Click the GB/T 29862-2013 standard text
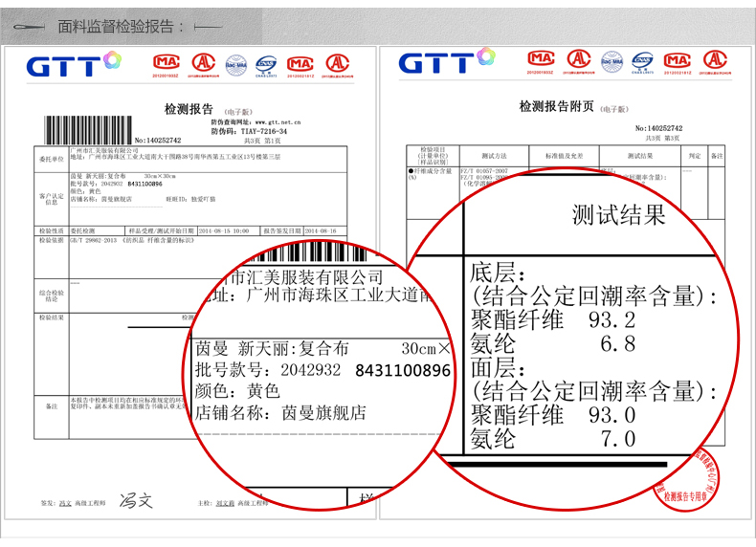 [x=132, y=240]
